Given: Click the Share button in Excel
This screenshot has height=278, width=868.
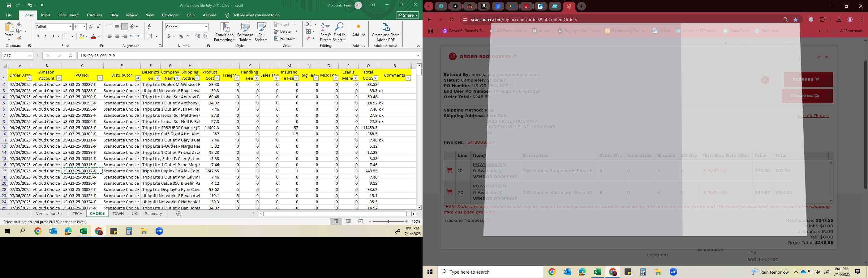Looking at the screenshot, I should (x=408, y=15).
